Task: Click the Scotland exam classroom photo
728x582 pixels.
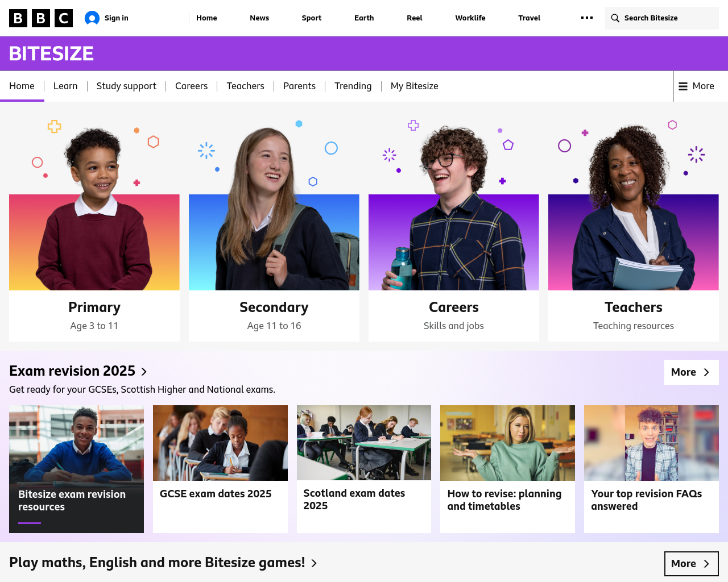Action: tap(364, 443)
